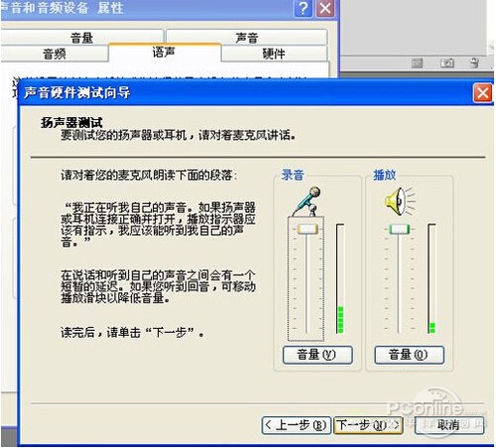Screen dimensions: 496x448
Task: Select the 语声 tab
Action: pos(164,53)
